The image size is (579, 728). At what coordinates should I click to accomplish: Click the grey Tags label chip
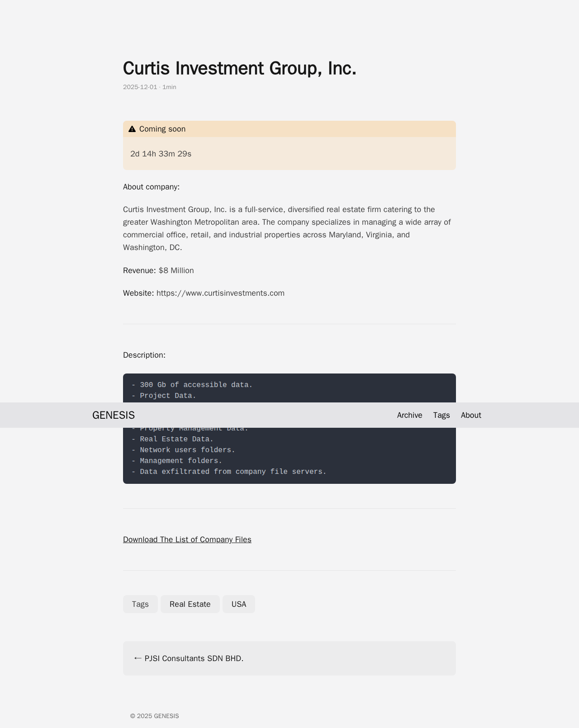click(140, 604)
